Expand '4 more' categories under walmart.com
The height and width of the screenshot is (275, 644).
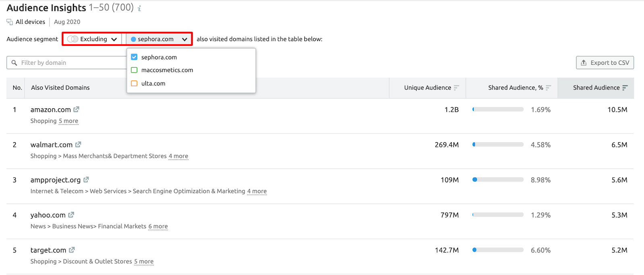coord(178,156)
